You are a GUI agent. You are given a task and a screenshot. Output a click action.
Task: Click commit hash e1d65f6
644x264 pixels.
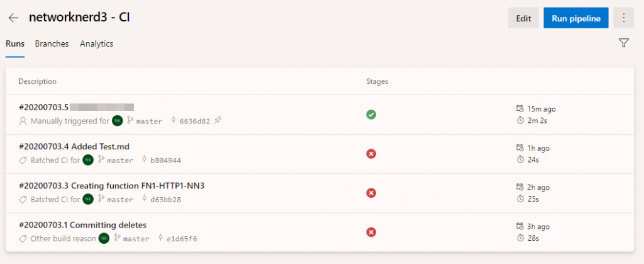(182, 239)
